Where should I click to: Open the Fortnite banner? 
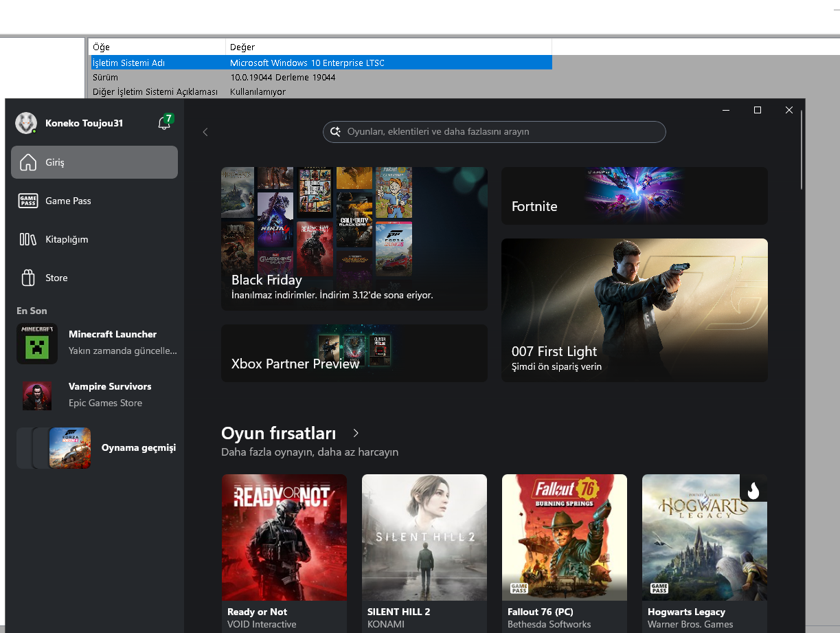635,196
